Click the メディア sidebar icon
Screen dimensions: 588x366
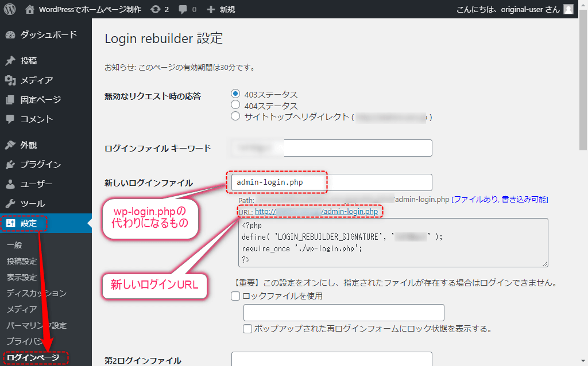click(x=10, y=80)
